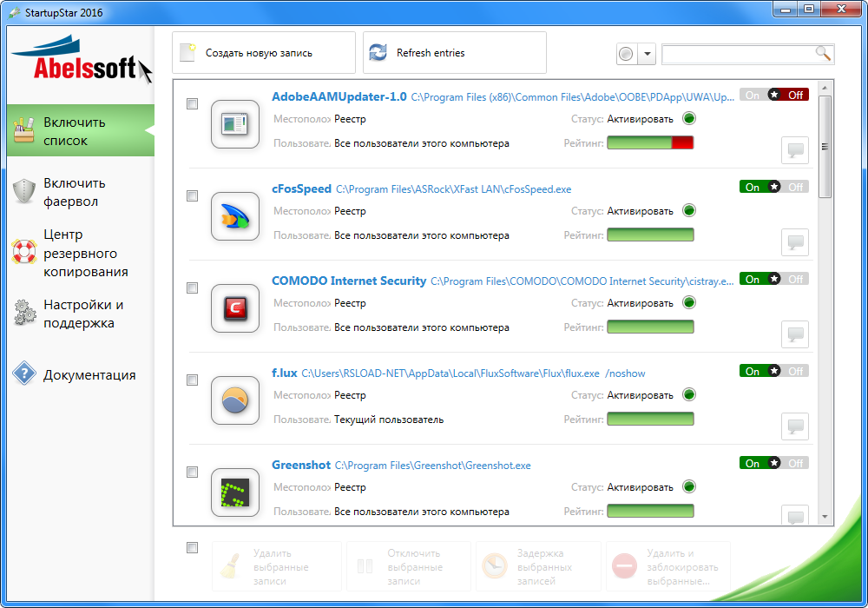Click the shield firewall icon in sidebar
This screenshot has width=868, height=608.
coord(24,192)
